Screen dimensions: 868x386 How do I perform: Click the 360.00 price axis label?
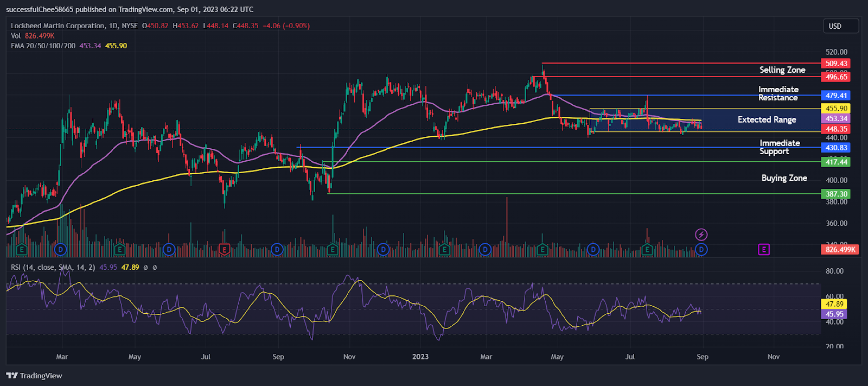tap(836, 223)
